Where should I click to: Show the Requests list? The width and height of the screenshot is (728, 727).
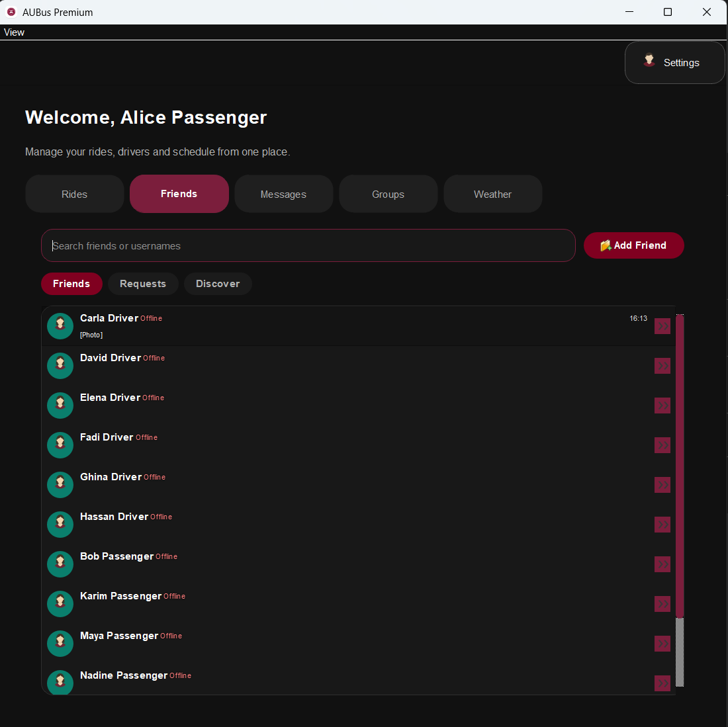[x=143, y=284]
